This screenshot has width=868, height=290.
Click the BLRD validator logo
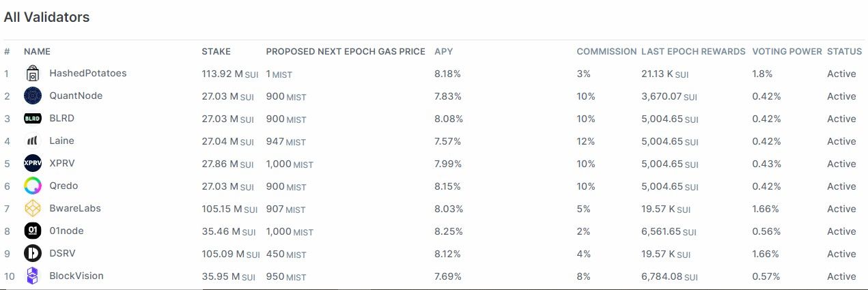pos(33,118)
